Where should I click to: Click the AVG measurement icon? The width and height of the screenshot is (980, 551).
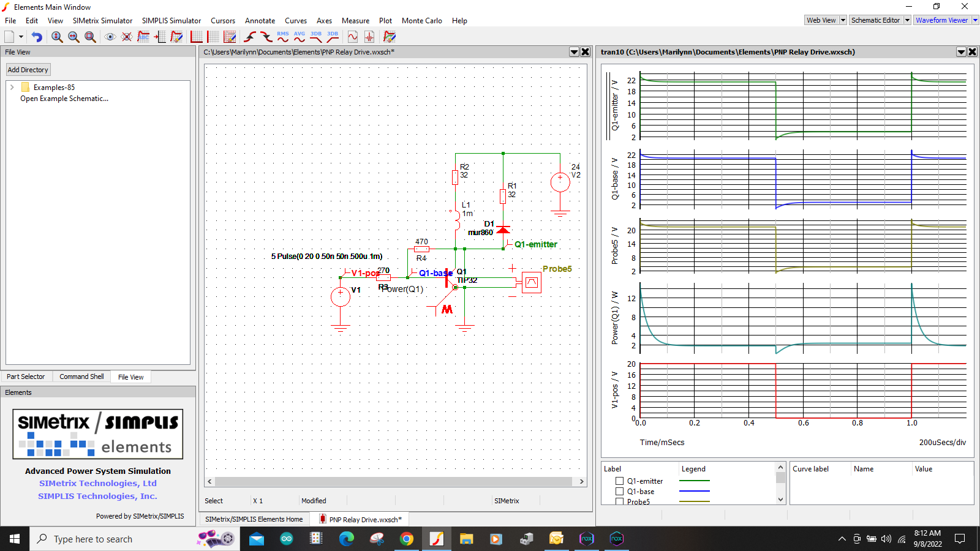(300, 37)
